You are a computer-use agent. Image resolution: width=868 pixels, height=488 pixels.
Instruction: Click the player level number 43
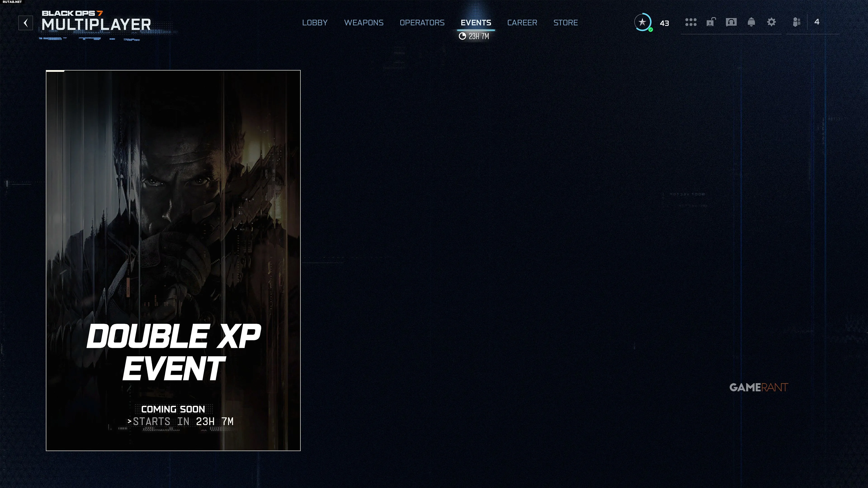point(664,23)
